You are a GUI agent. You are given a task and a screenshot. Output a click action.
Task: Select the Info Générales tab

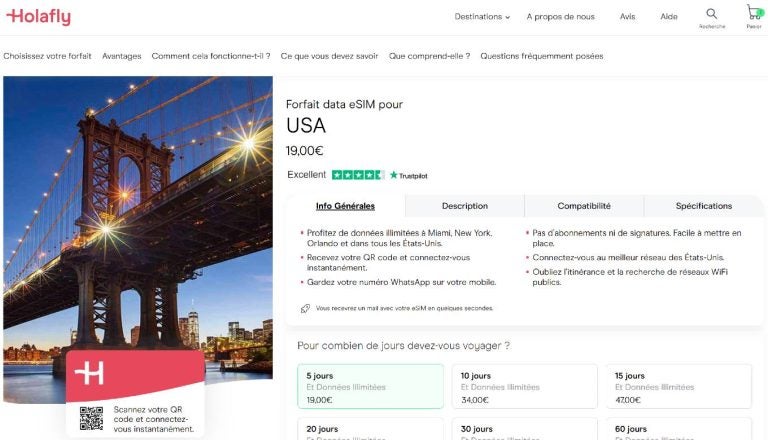pyautogui.click(x=345, y=206)
